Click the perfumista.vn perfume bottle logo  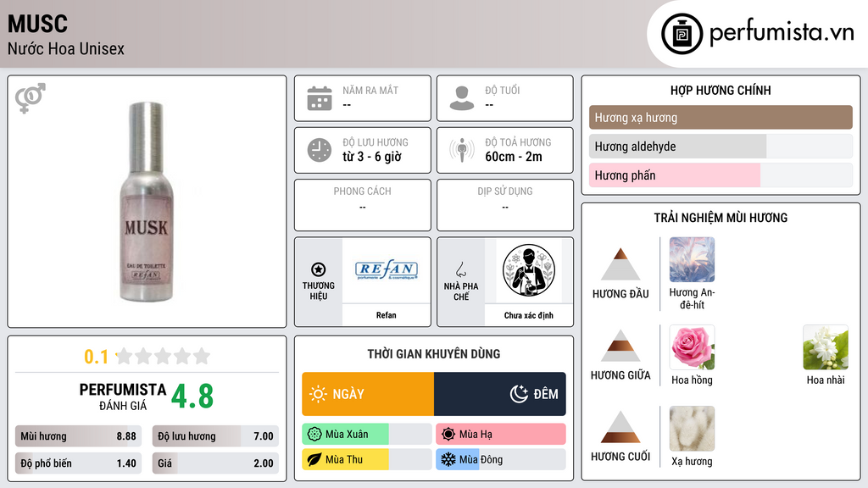coord(682,34)
